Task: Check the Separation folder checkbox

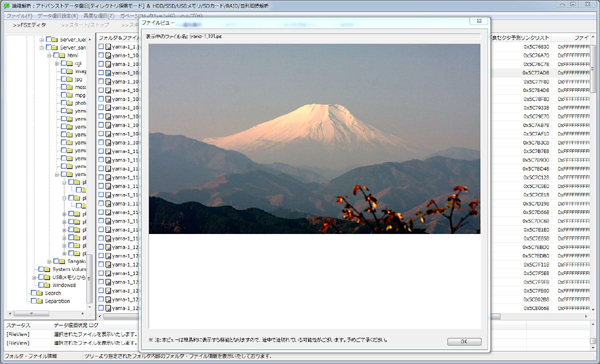Action: coord(33,301)
